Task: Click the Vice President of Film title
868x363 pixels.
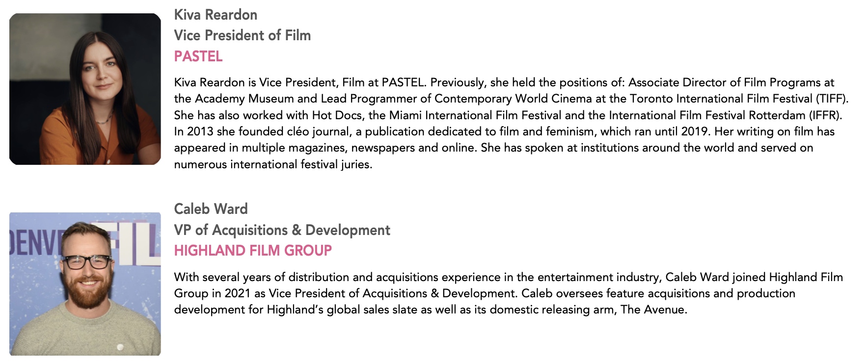Action: (x=243, y=35)
